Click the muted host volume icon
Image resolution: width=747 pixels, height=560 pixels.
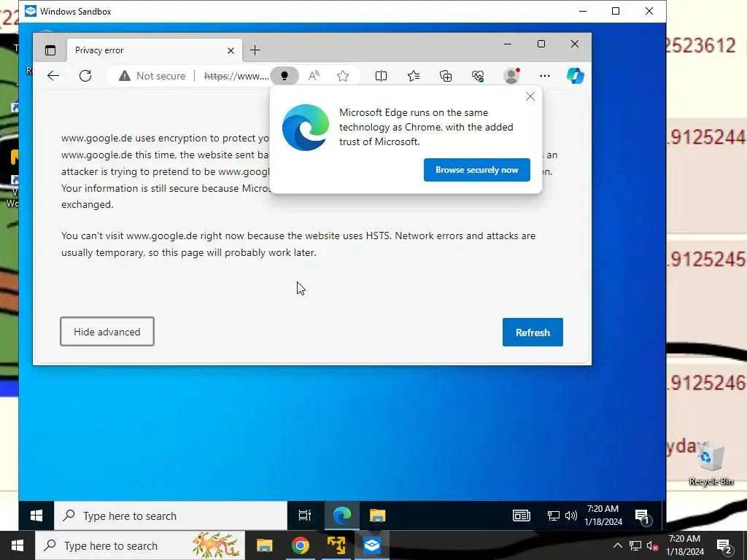point(652,545)
